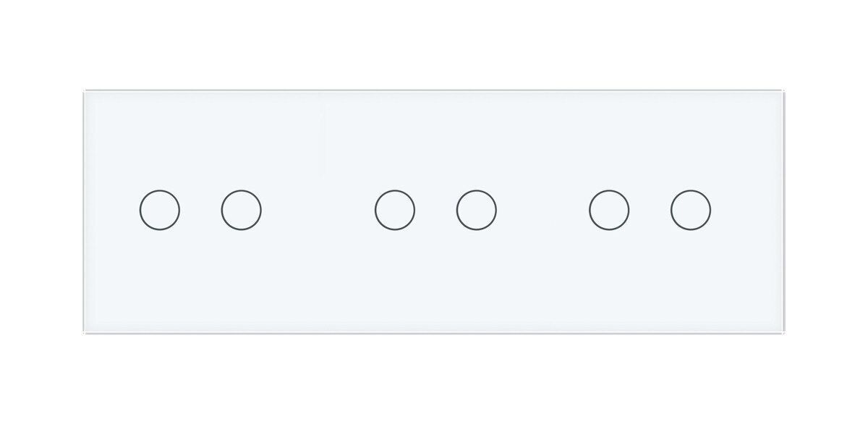This screenshot has width=868, height=424.
Task: Switch on the first touch circle on the panel
Action: (159, 211)
